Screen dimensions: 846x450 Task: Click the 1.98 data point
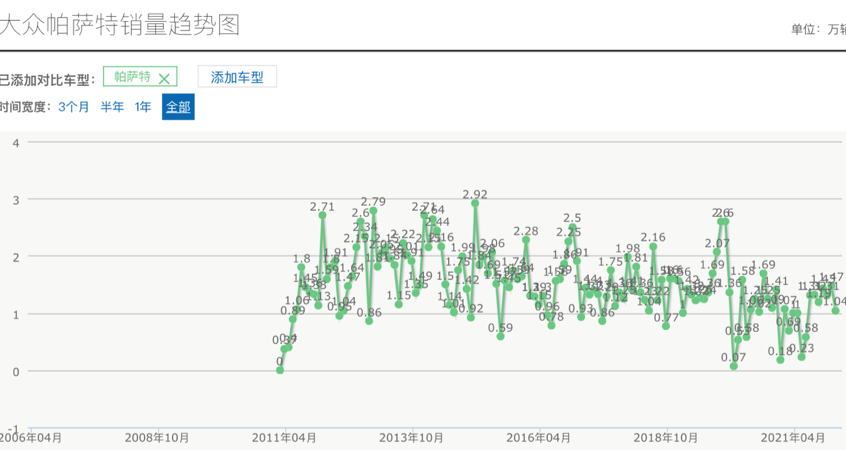pyautogui.click(x=627, y=257)
